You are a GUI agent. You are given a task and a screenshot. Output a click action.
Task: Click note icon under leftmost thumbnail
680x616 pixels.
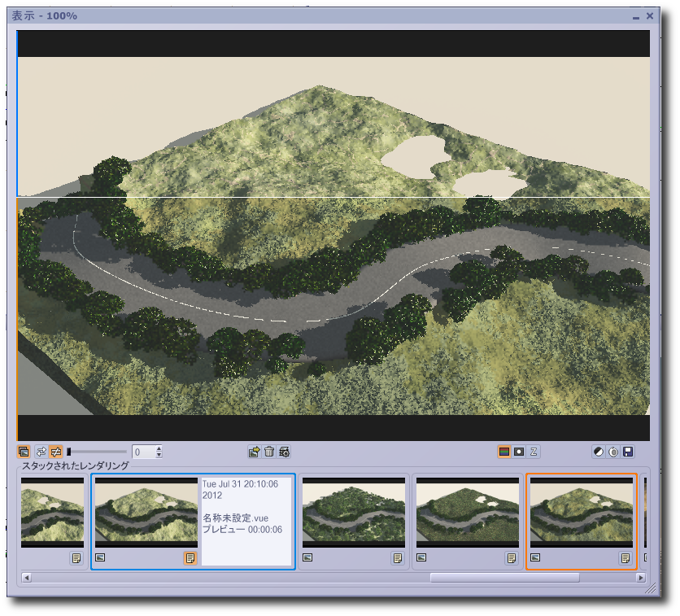coord(76,558)
